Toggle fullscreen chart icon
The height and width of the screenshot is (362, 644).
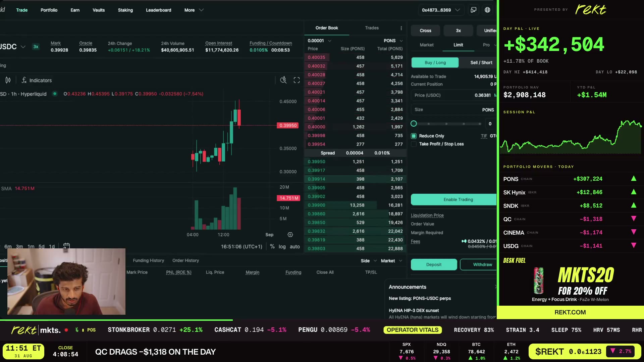pyautogui.click(x=297, y=80)
